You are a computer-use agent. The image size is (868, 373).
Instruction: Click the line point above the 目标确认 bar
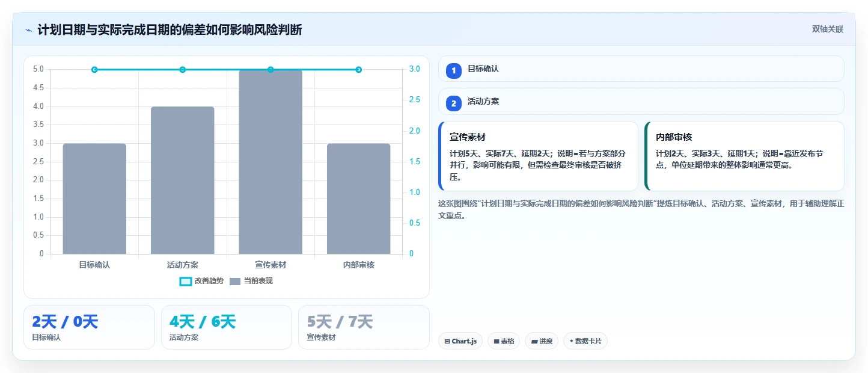(94, 70)
